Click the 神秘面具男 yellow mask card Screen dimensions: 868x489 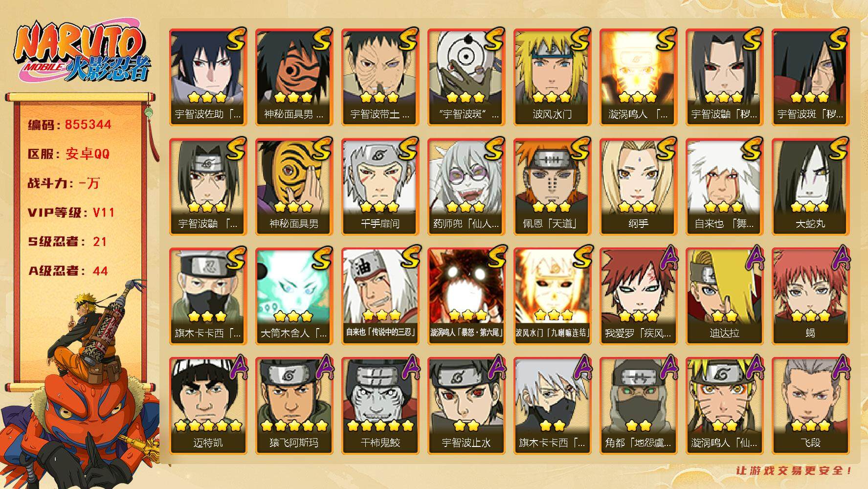click(x=294, y=186)
